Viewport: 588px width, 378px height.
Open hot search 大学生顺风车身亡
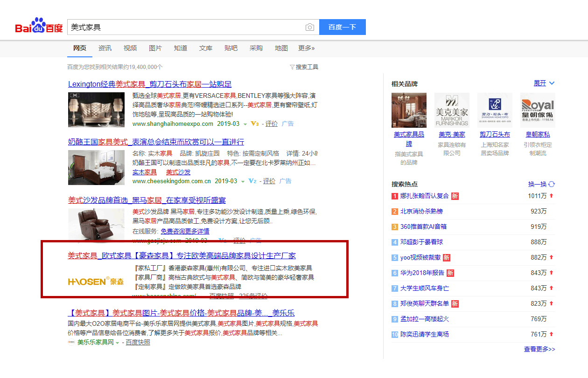(425, 288)
